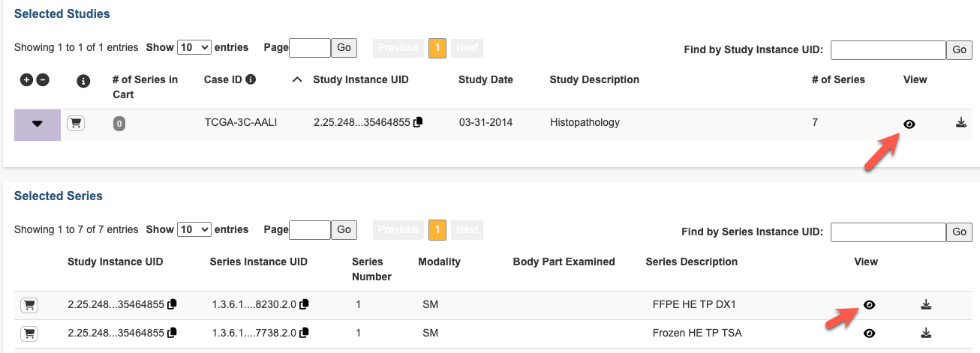Copy Series Instance UID ending 8230.2.0

point(304,304)
